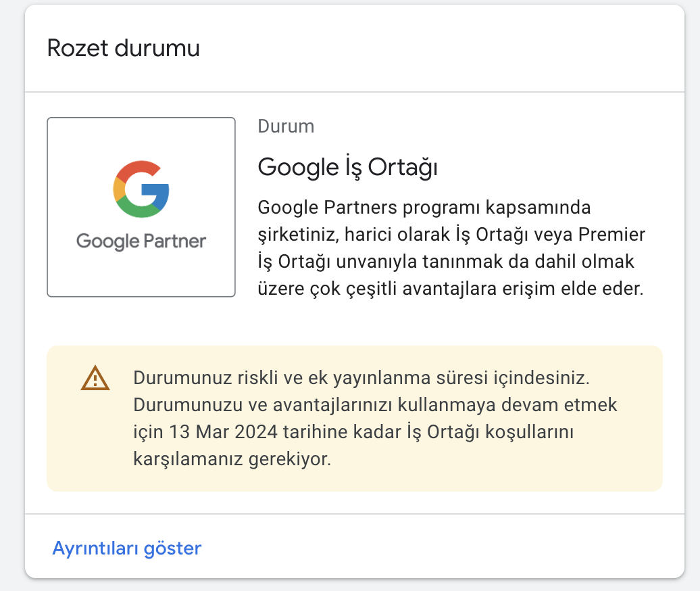Click the Durum label

coord(286,126)
